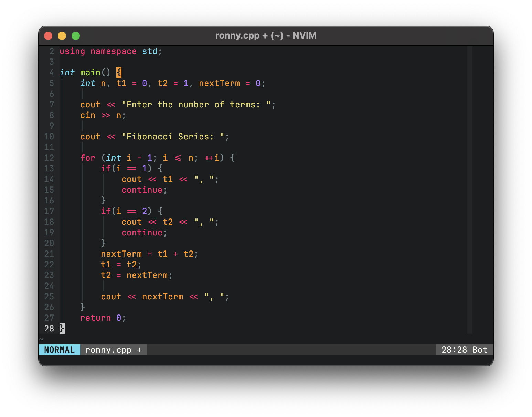Click 't2 = nextTerm;' on line 23
Screen dimensions: 532x417
click(x=137, y=275)
